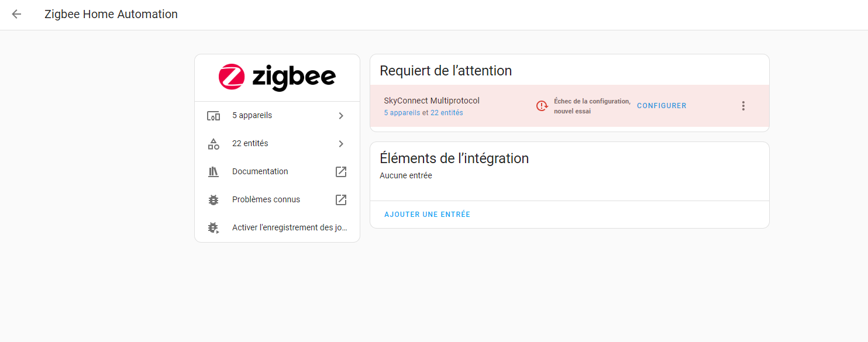Open Problèmes connus external link icon

(341, 200)
